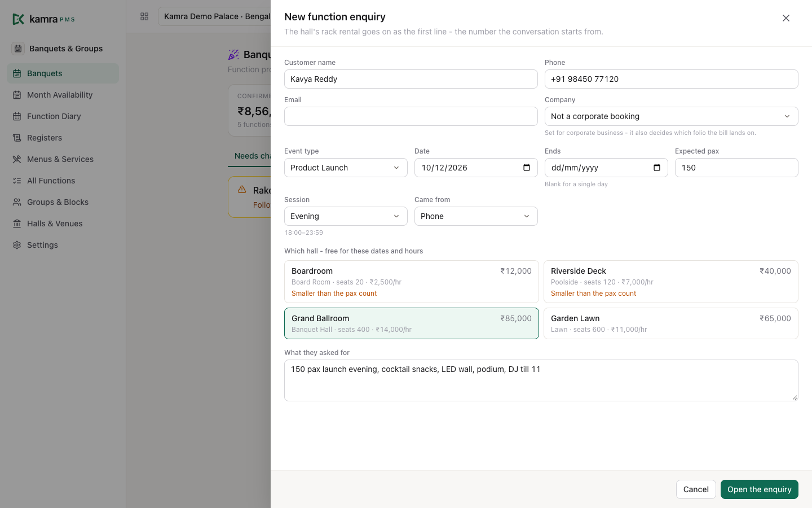Click the party popper icon beside Banquets heading
The image size is (812, 508).
pyautogui.click(x=233, y=55)
